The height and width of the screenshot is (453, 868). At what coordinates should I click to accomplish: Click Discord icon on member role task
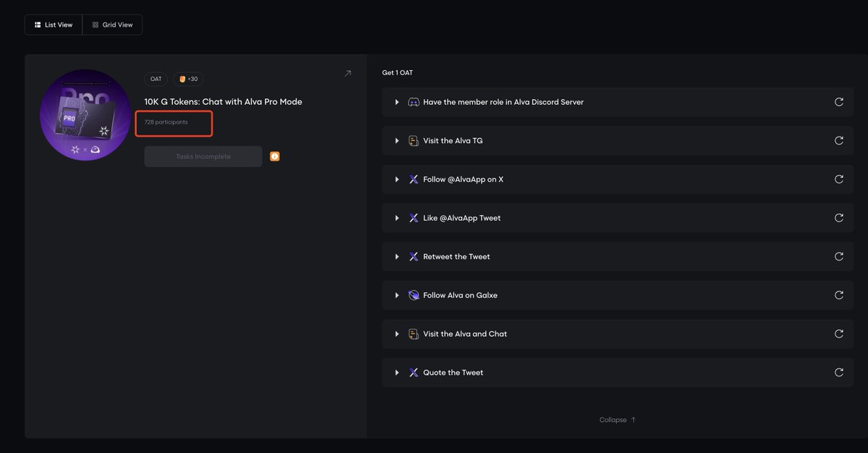tap(414, 102)
